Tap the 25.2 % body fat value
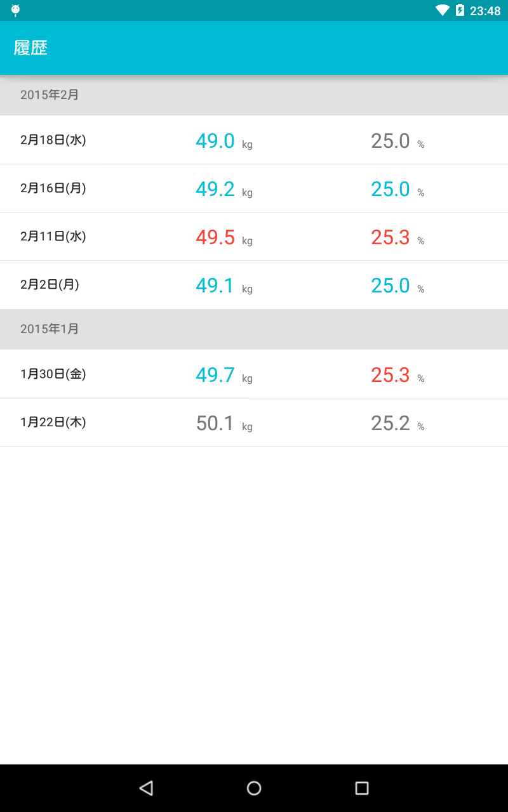Screen dimensions: 508x812 tap(391, 423)
